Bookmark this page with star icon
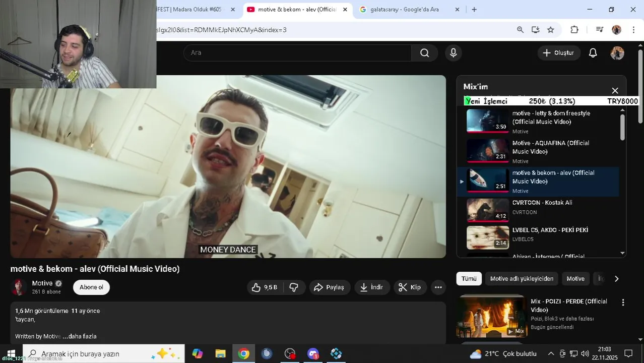 point(551,30)
